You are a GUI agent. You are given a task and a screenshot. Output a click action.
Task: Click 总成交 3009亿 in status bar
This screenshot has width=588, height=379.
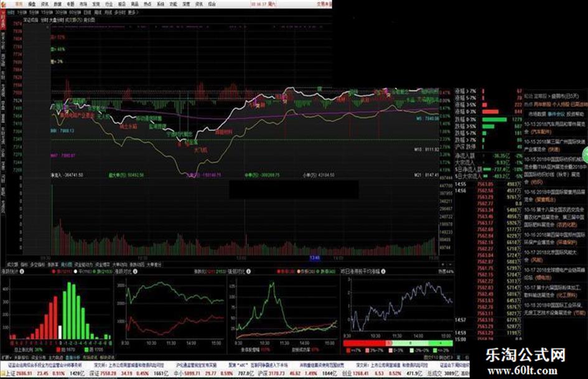(442, 373)
